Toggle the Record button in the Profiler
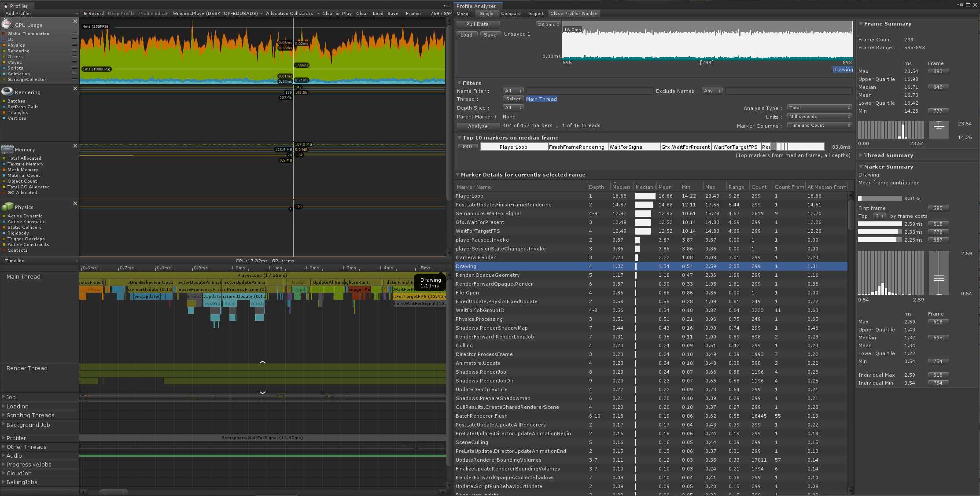The image size is (980, 496). coord(94,13)
